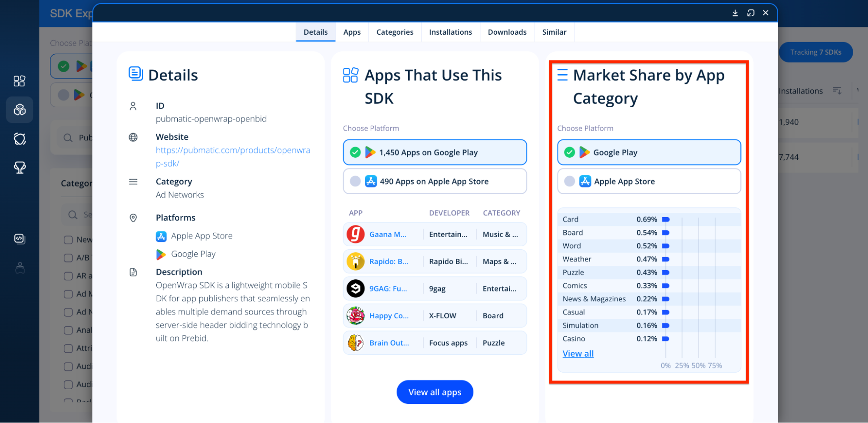Close the SDK details dialog
This screenshot has height=423, width=868.
tap(766, 13)
